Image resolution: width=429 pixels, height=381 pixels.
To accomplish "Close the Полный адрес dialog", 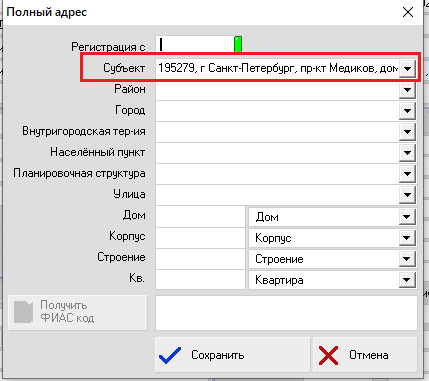I will [x=408, y=13].
